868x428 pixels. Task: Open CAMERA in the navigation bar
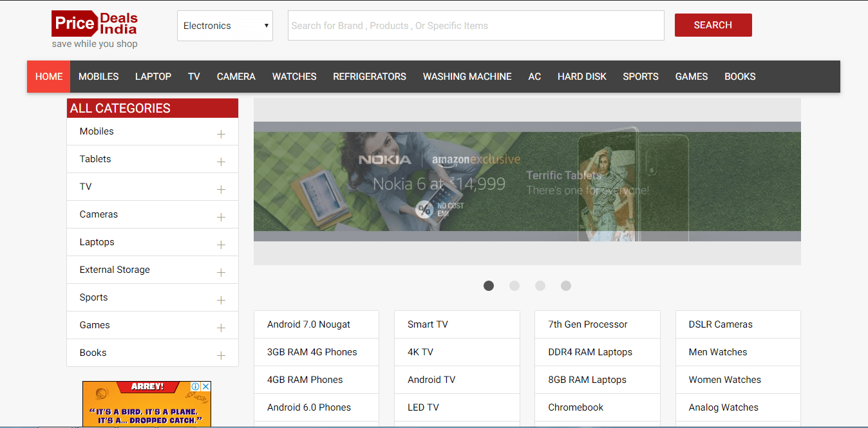tap(236, 77)
